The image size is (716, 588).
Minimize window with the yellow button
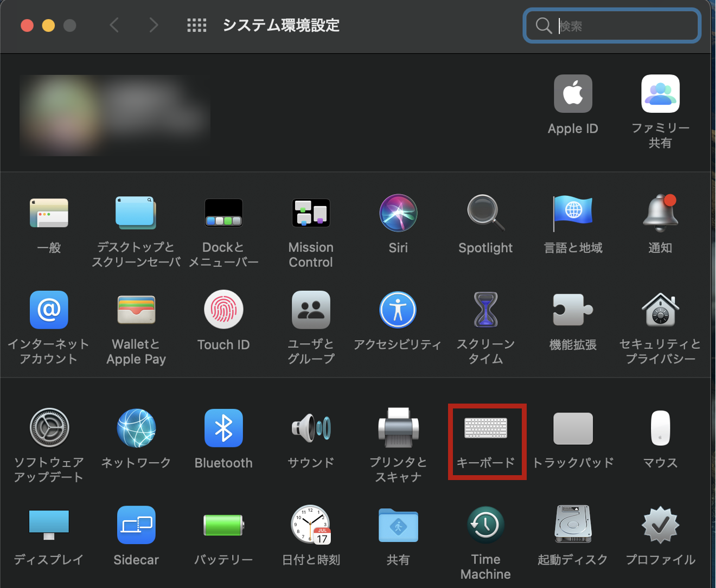48,25
